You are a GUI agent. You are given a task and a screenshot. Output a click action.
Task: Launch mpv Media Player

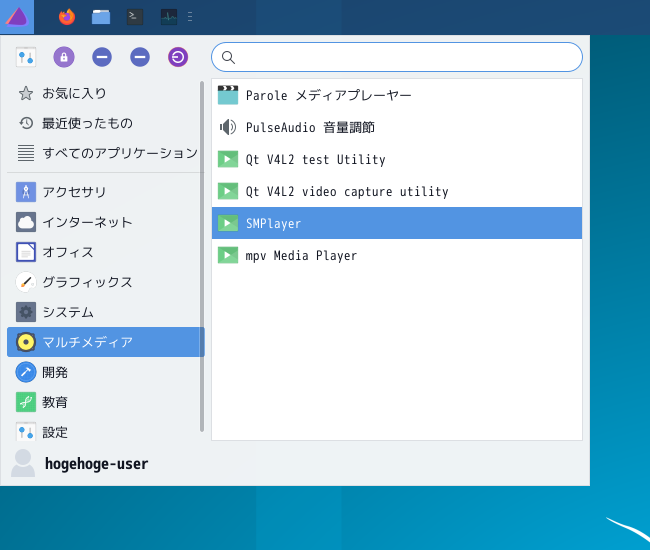(x=397, y=255)
